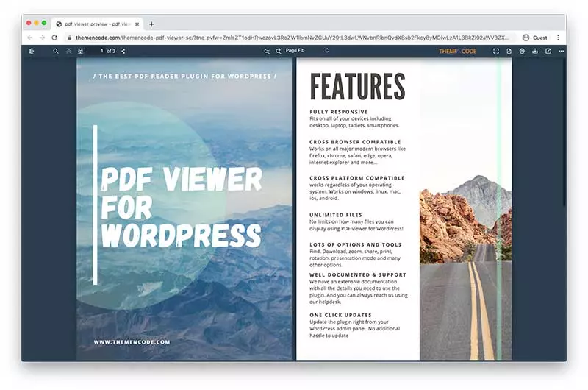Viewport: 588px width, 390px height.
Task: Click the CROSS PLATFORM COMPATIBLE heading
Action: click(357, 178)
